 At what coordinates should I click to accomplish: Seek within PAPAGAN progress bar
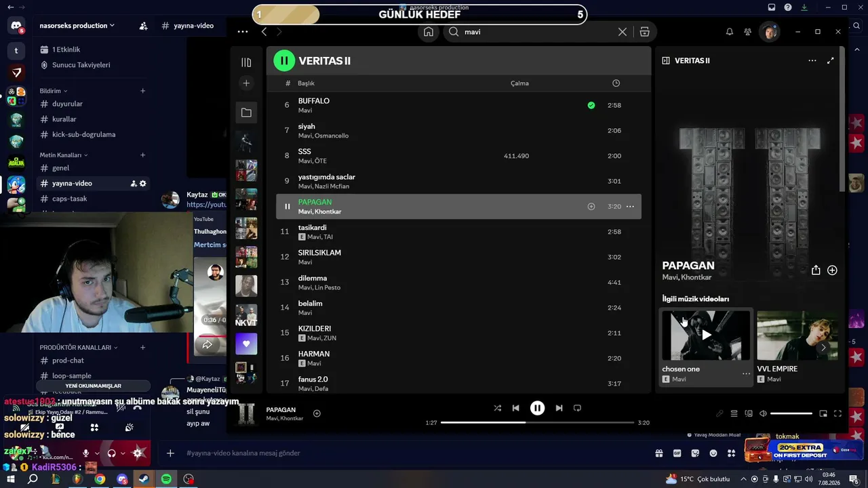coord(538,422)
